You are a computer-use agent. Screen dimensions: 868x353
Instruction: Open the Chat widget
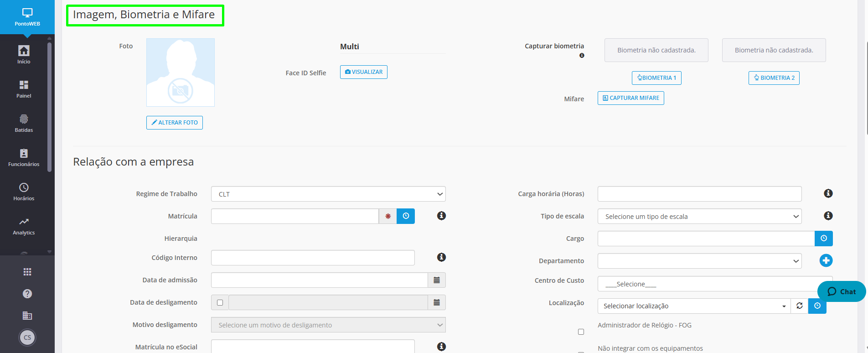842,291
